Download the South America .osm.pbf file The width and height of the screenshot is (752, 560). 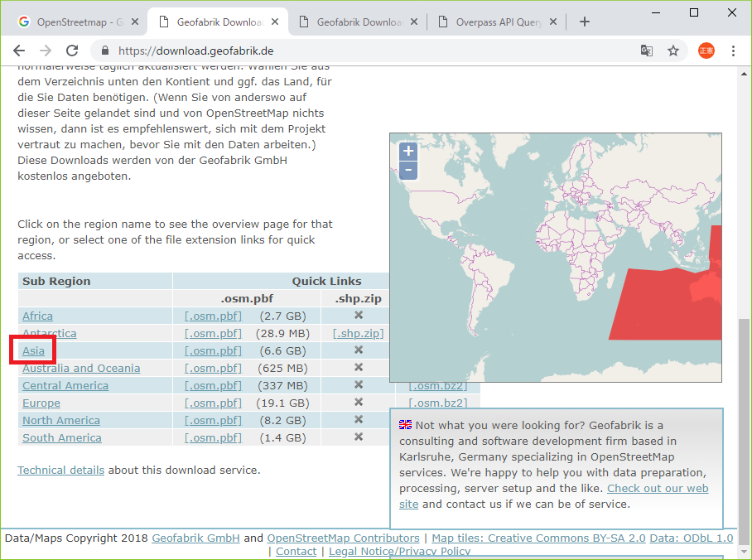[x=213, y=437]
